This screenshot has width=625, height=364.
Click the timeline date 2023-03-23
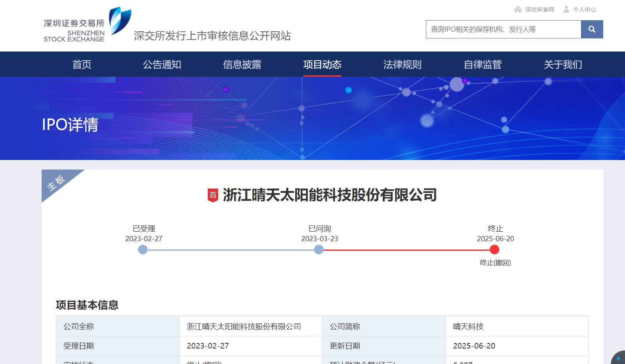(320, 239)
